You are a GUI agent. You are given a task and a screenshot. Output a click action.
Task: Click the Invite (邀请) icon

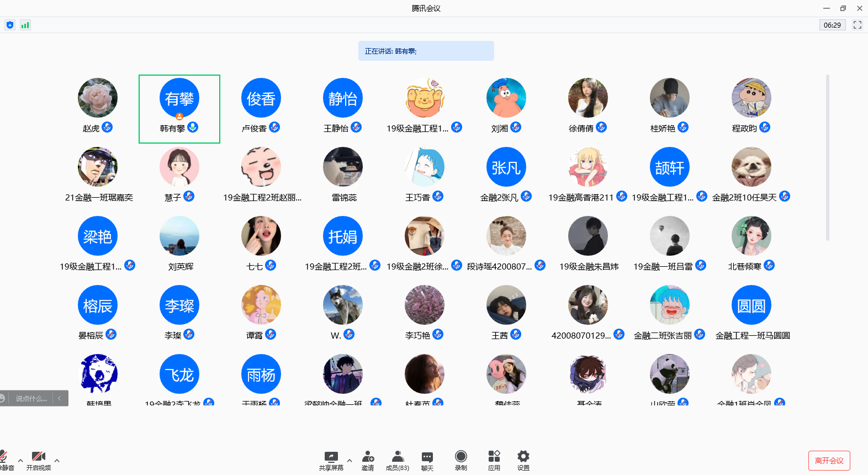(x=368, y=460)
